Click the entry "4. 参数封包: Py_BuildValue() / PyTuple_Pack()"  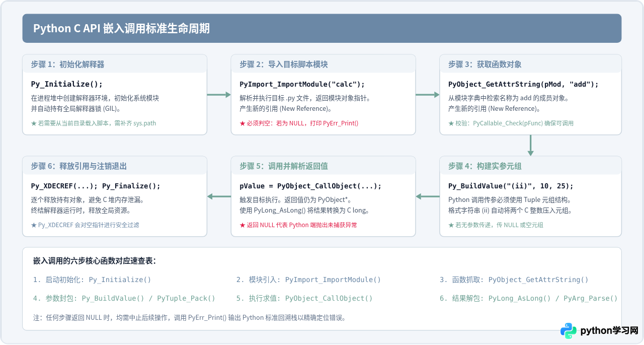[124, 298]
